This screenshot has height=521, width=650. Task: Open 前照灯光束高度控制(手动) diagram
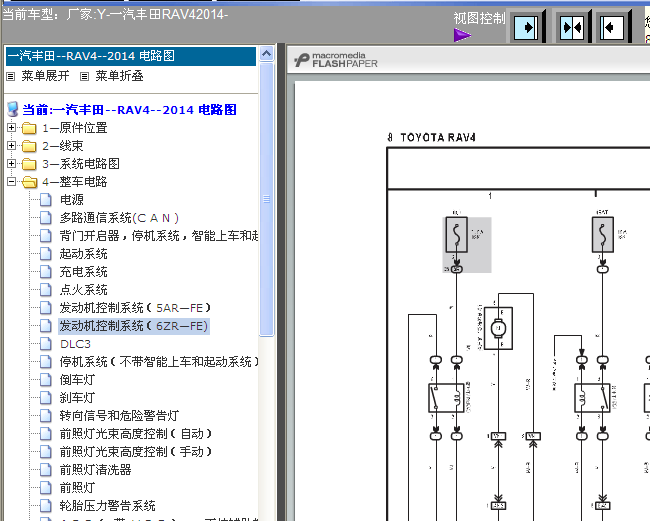(x=136, y=452)
